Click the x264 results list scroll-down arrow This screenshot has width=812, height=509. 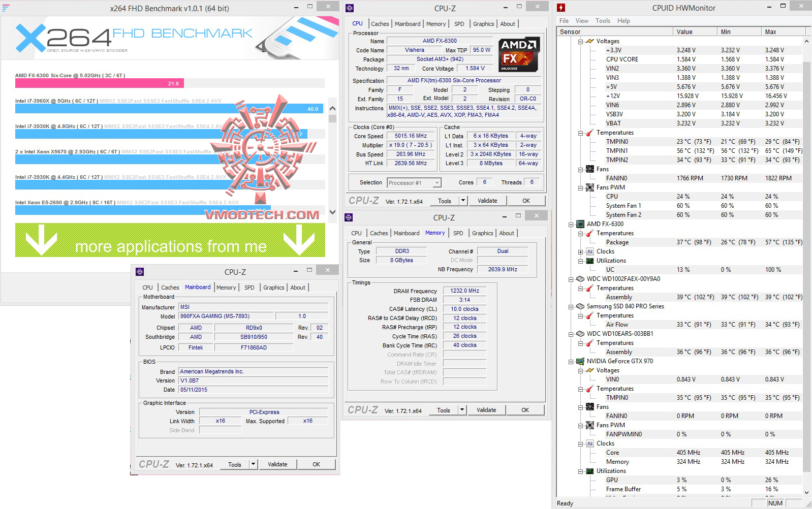[x=332, y=212]
